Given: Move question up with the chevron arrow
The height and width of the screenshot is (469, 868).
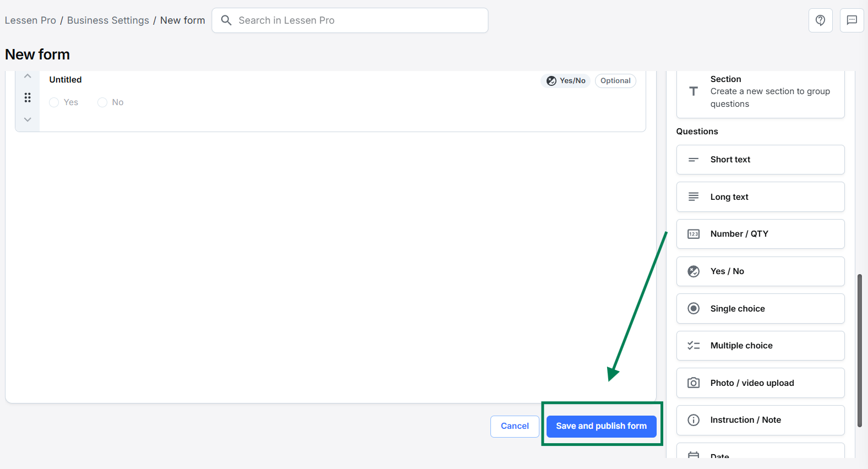Looking at the screenshot, I should pos(28,76).
